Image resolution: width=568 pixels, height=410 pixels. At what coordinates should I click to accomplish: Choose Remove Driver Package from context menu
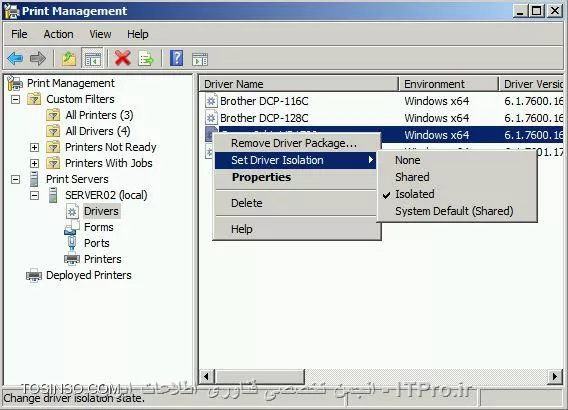click(x=295, y=143)
